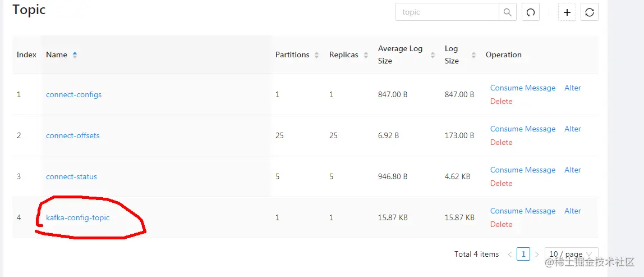Delete the kafka-config-topic topic
The height and width of the screenshot is (277, 644).
pos(501,224)
